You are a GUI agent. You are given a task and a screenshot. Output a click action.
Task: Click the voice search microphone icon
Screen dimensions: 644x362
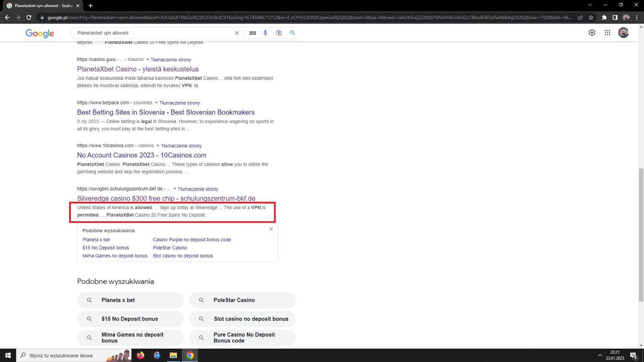(x=265, y=33)
